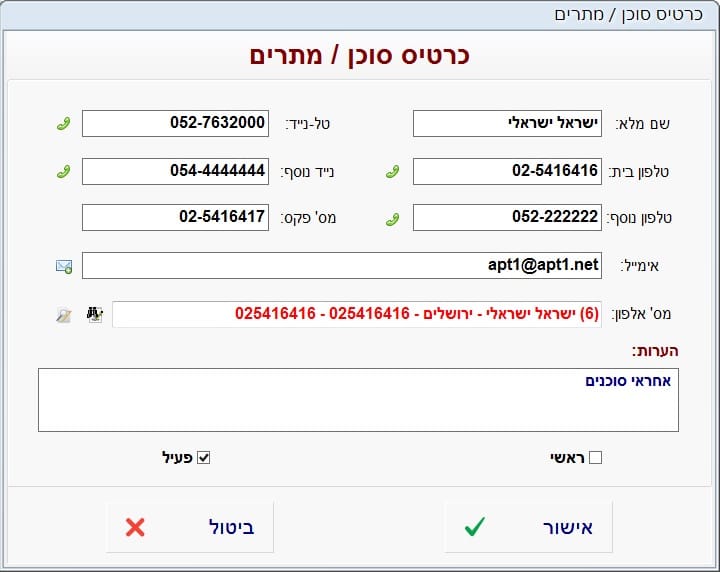Search phonebook with the binoculars icon
The image size is (720, 572).
click(95, 314)
